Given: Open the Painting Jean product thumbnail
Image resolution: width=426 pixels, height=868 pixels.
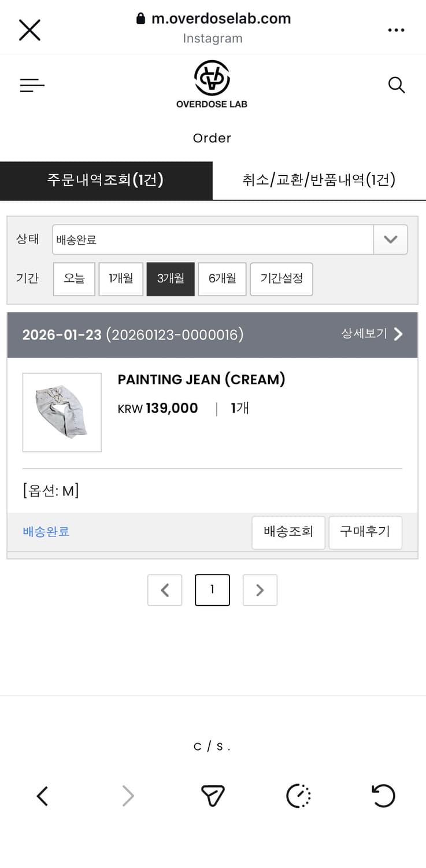Looking at the screenshot, I should [62, 412].
